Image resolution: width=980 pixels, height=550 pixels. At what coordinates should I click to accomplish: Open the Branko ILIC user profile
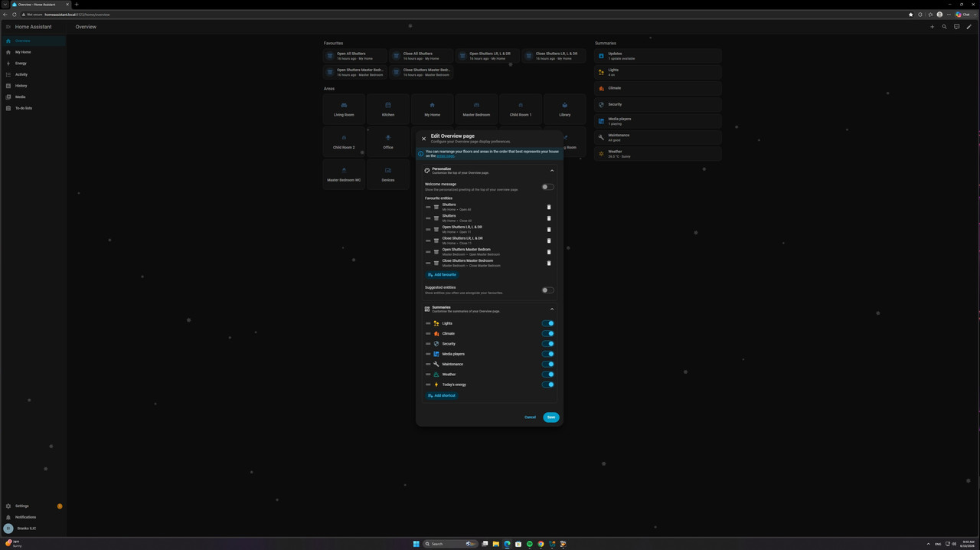coord(33,529)
